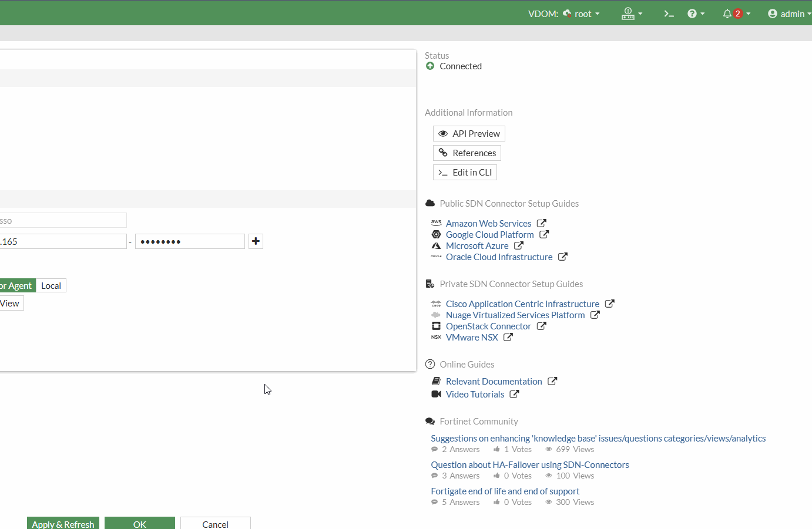Image resolution: width=812 pixels, height=529 pixels.
Task: Select the Collector Agent option
Action: point(18,286)
